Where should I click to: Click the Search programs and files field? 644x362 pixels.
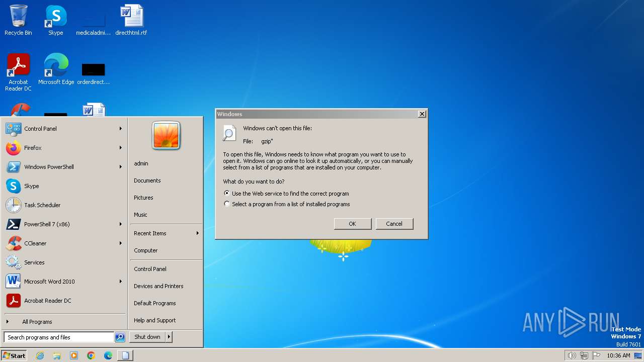(59, 337)
